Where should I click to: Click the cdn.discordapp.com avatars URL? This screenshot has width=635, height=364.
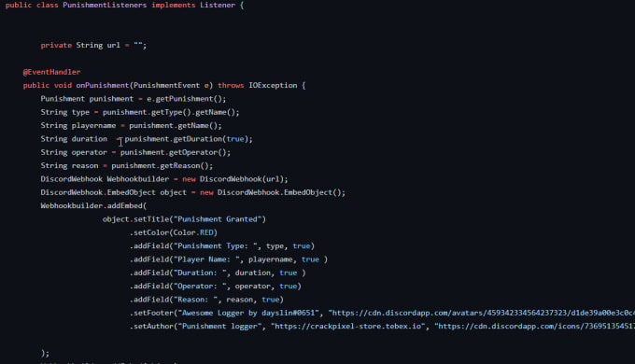(x=482, y=313)
